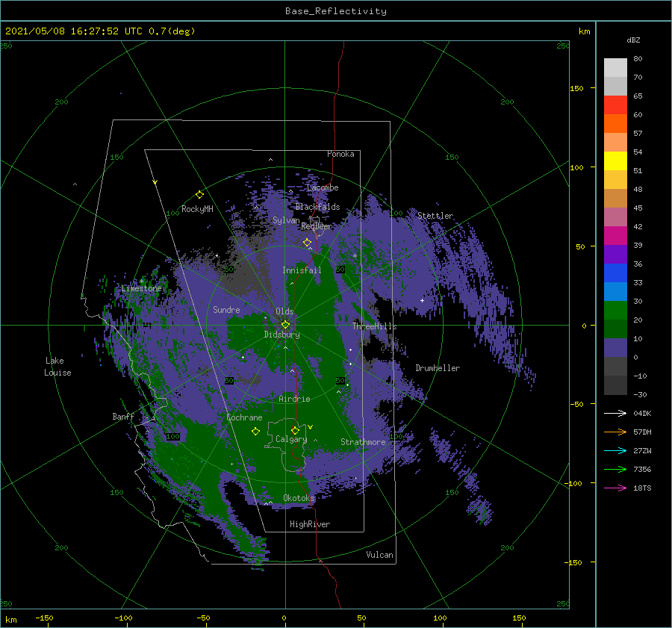
Task: Click the yellow diamond marker above RockyMH
Action: tap(199, 195)
